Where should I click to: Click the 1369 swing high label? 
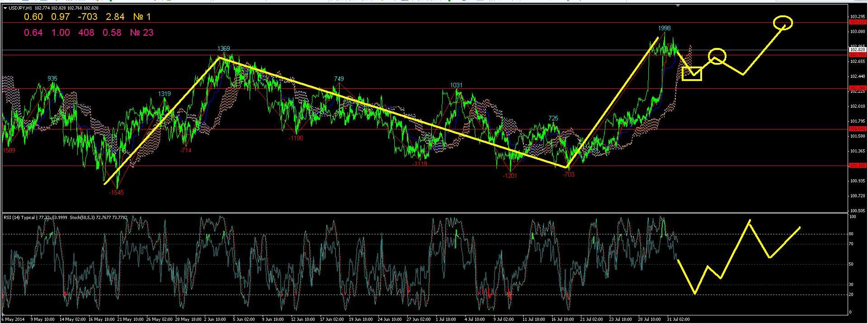click(223, 48)
